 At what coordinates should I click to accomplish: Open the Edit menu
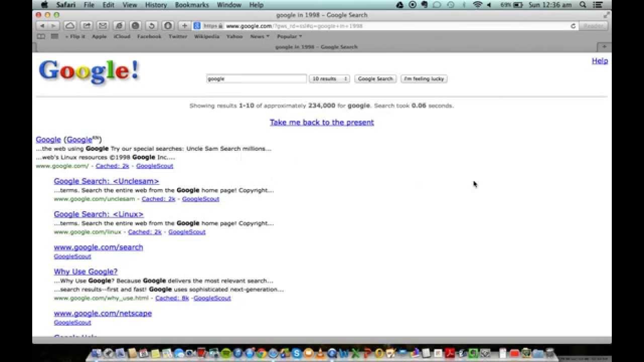tap(108, 5)
